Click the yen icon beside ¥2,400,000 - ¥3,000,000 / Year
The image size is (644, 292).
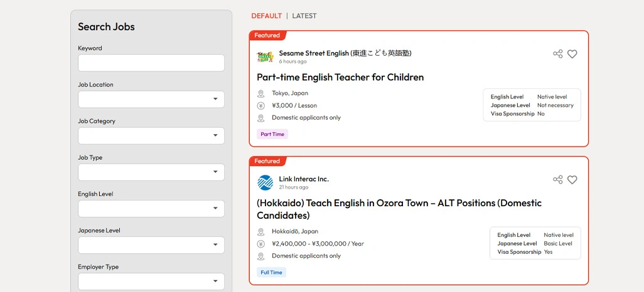[x=260, y=244]
